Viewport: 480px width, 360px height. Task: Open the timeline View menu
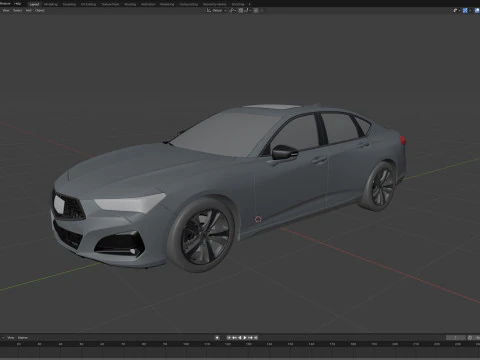point(11,338)
